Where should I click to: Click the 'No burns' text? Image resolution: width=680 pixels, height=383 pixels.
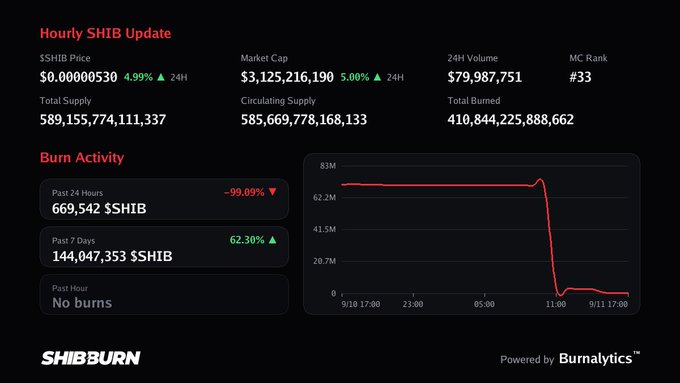[x=82, y=303]
